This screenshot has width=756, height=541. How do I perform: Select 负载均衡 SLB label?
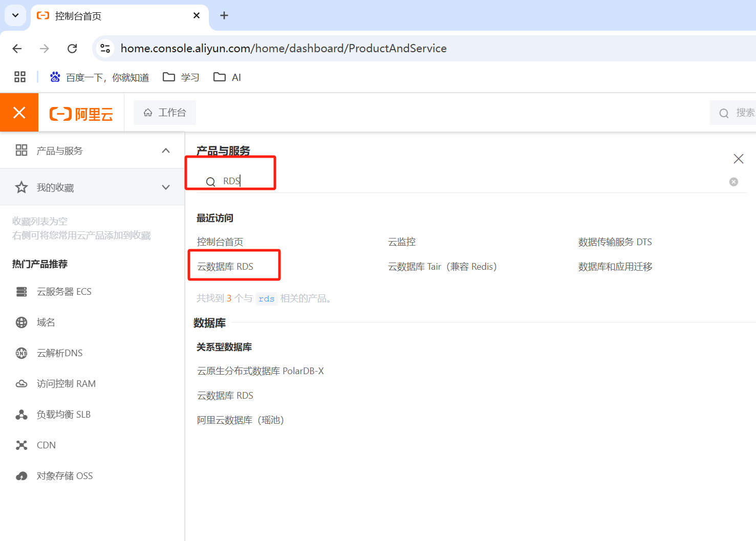click(63, 415)
